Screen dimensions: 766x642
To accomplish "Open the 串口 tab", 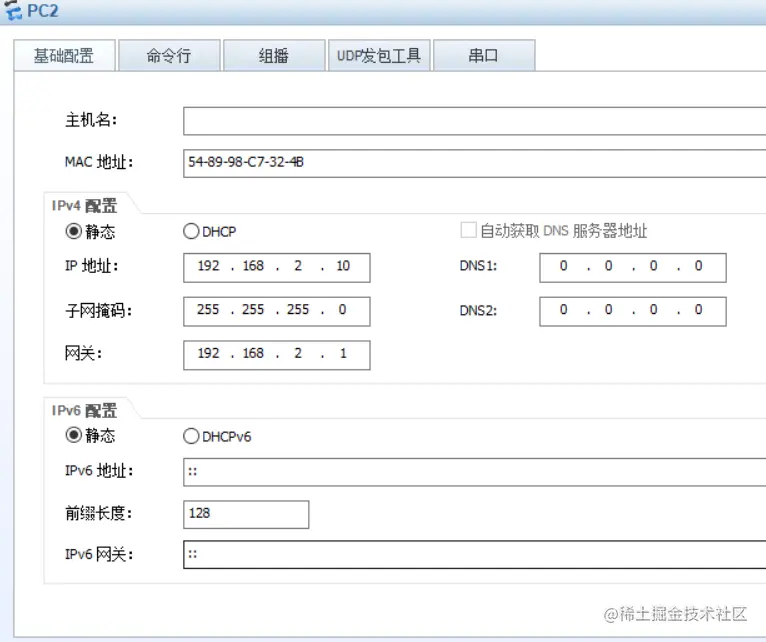I will [x=484, y=56].
